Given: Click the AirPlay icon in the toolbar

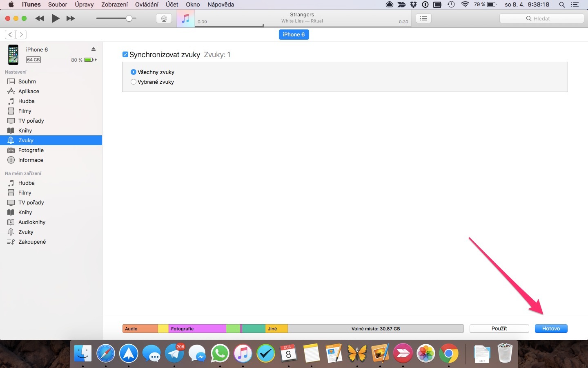Looking at the screenshot, I should 164,18.
